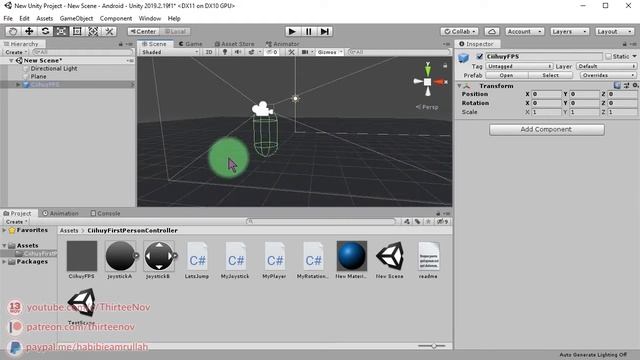
Task: Toggle scene gizmo lock icon
Action: pyautogui.click(x=445, y=65)
